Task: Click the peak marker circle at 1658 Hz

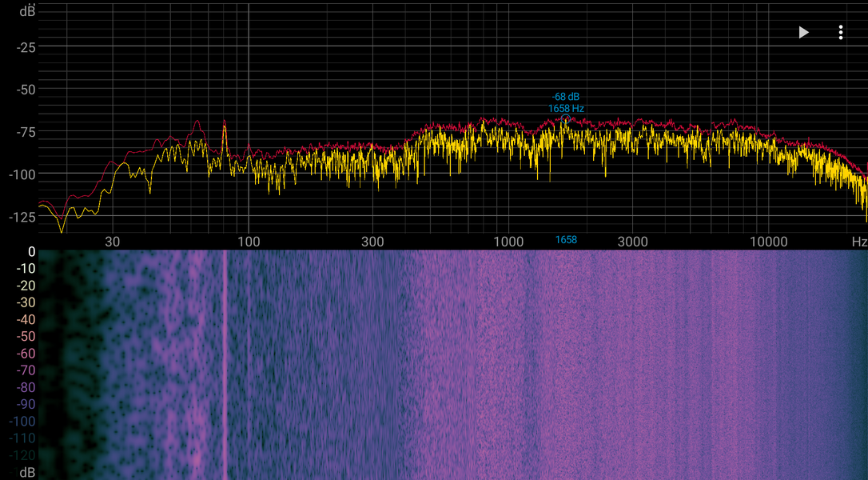Action: coord(565,119)
